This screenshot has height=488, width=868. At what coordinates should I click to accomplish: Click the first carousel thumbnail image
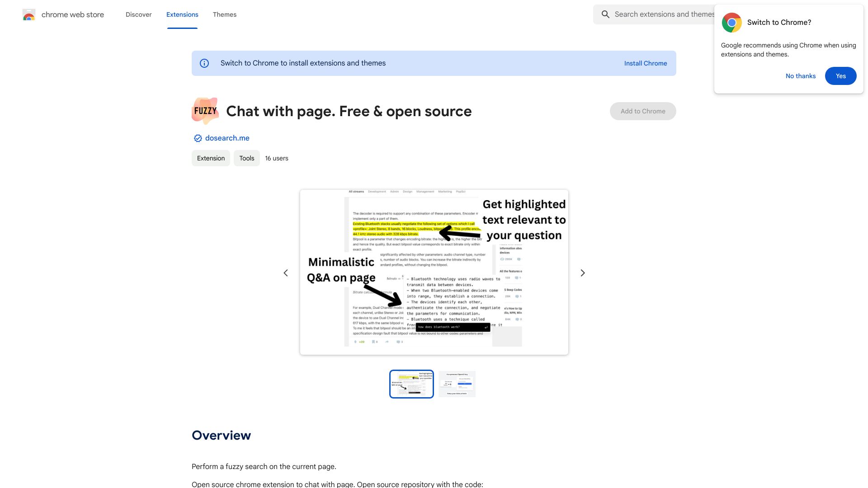click(411, 383)
